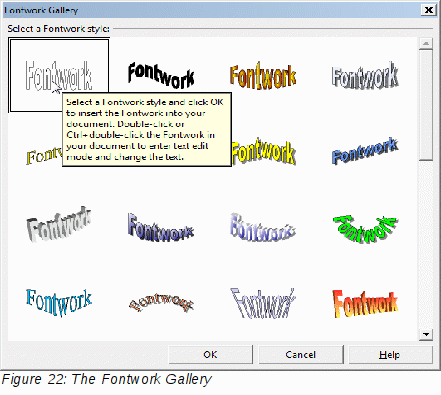Image resolution: width=441 pixels, height=395 pixels.
Task: Select the light blue faded 3D Fontwork style
Action: pyautogui.click(x=263, y=227)
